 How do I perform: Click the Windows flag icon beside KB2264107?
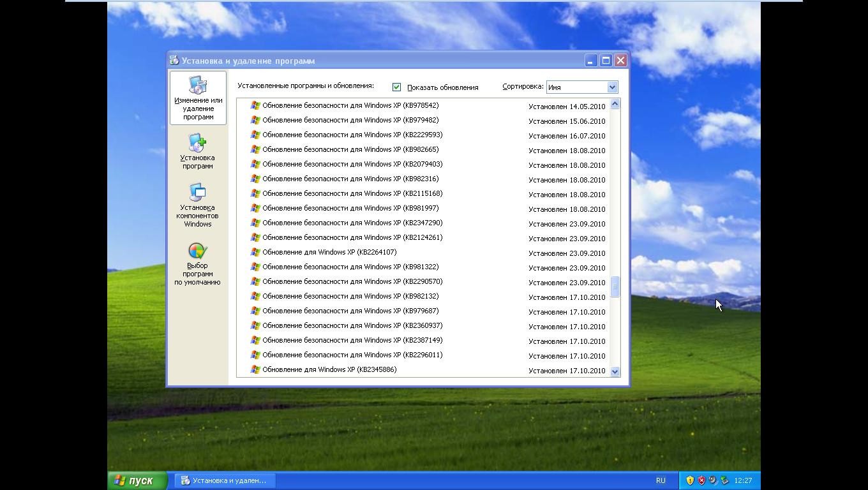click(255, 252)
